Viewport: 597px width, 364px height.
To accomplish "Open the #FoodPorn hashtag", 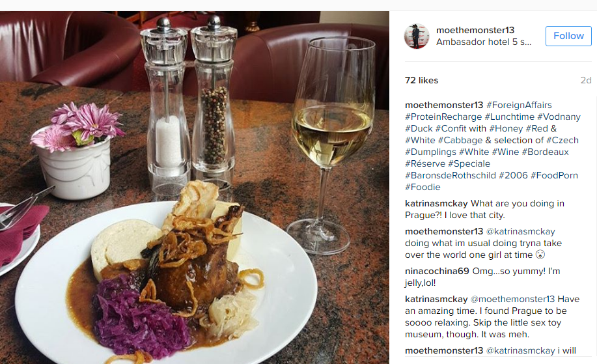I will (555, 176).
